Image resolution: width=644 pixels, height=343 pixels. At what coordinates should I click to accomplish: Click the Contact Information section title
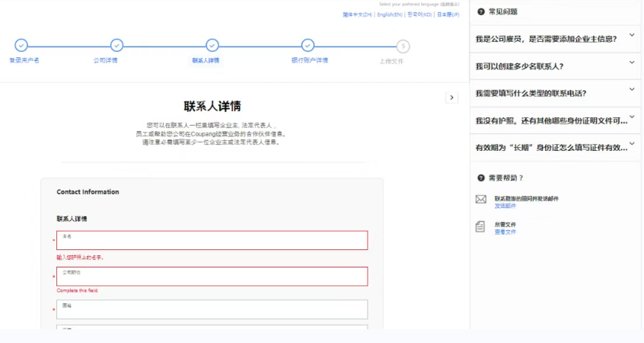(x=88, y=192)
